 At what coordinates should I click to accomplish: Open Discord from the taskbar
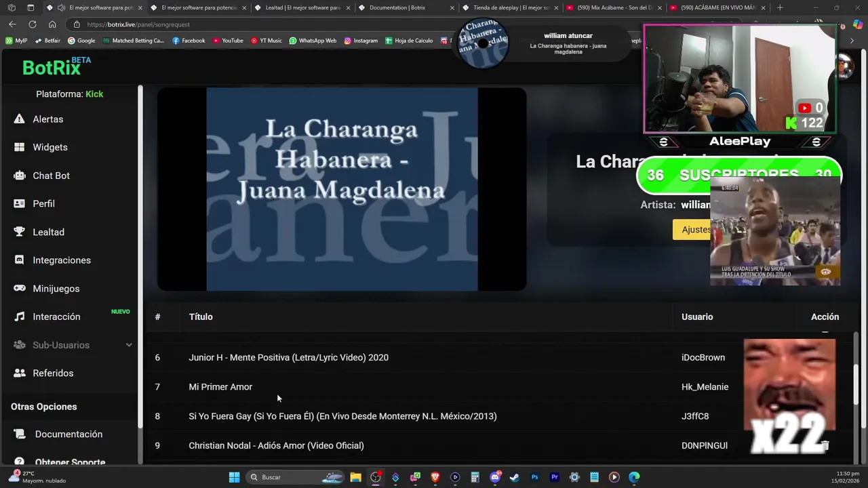click(x=495, y=477)
